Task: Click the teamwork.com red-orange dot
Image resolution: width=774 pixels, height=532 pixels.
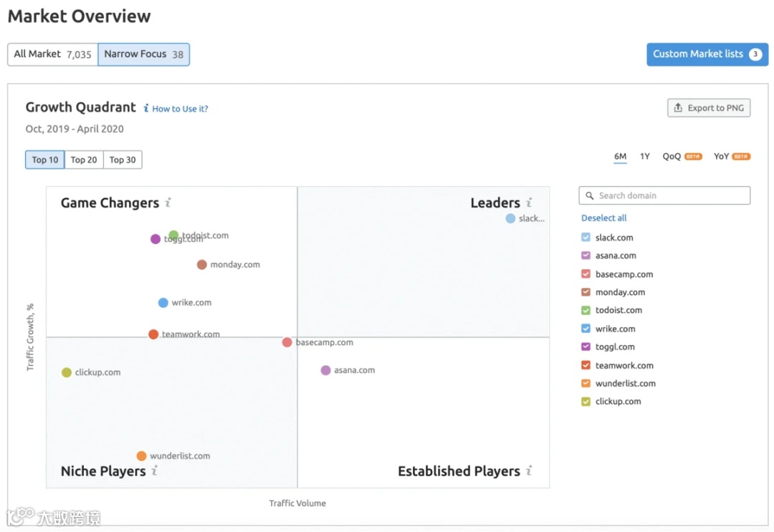Action: point(153,334)
